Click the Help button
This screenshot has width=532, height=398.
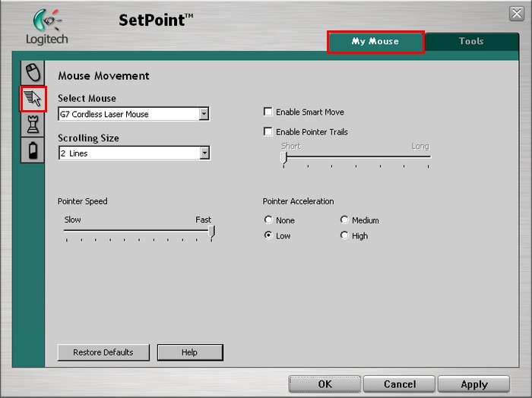(x=190, y=352)
